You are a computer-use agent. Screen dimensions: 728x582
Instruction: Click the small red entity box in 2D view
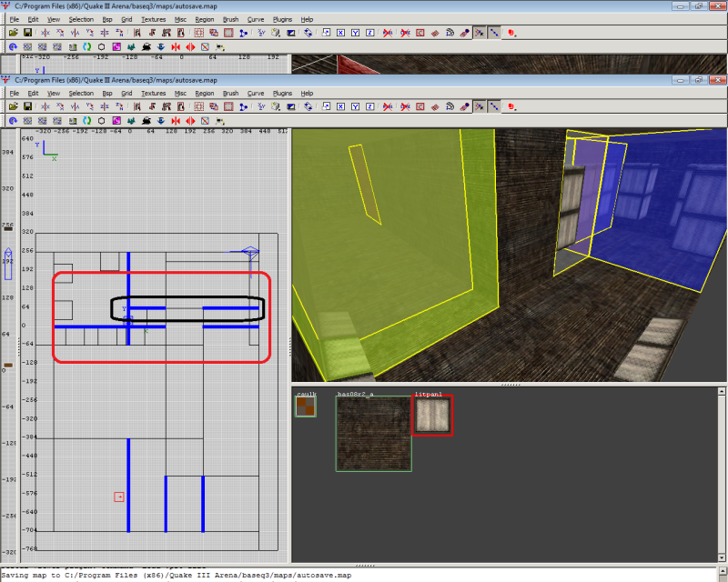click(119, 497)
